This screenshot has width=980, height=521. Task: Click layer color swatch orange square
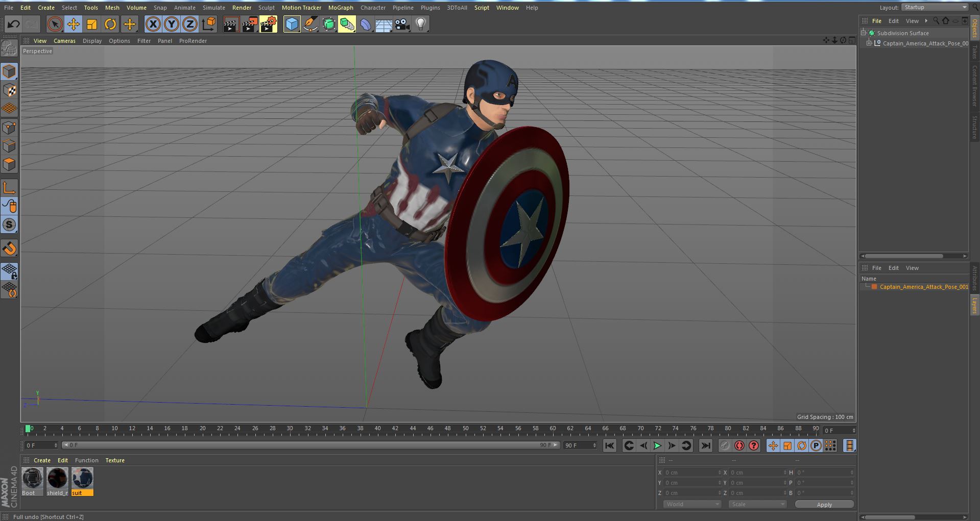click(874, 287)
